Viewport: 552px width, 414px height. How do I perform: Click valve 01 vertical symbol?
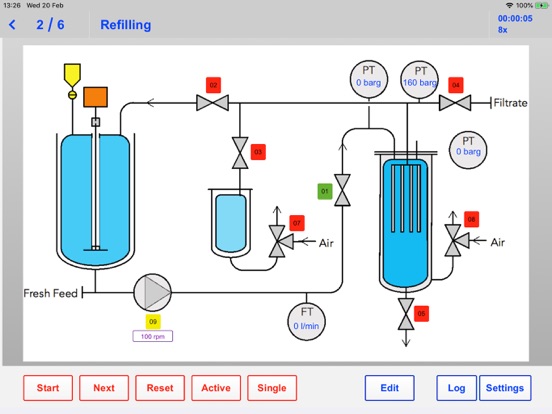click(x=342, y=190)
